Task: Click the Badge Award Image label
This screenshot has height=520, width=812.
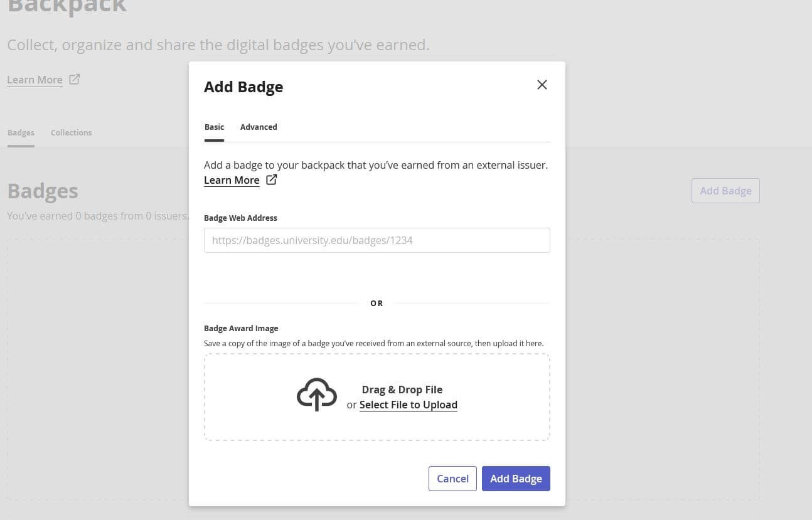Action: [241, 328]
